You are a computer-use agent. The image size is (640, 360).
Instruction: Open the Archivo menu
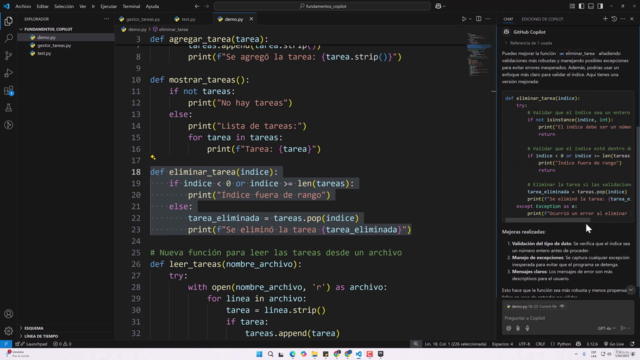[23, 6]
